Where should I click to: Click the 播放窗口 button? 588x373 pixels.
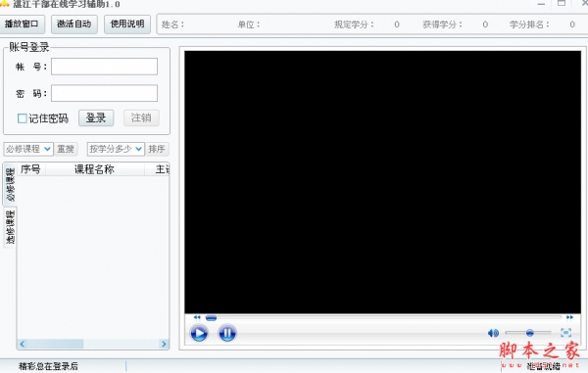[22, 23]
